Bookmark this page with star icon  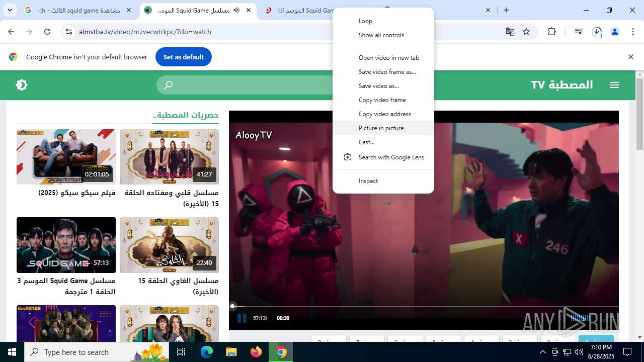(526, 32)
